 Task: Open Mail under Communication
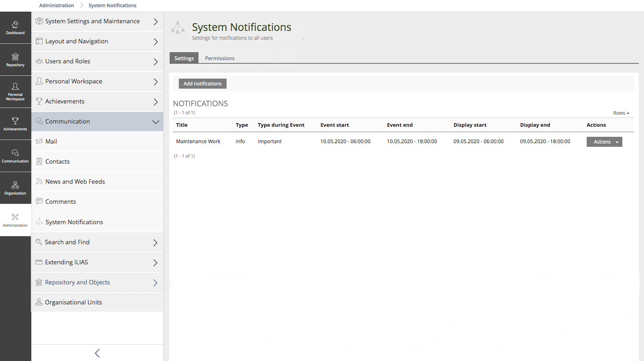[51, 142]
